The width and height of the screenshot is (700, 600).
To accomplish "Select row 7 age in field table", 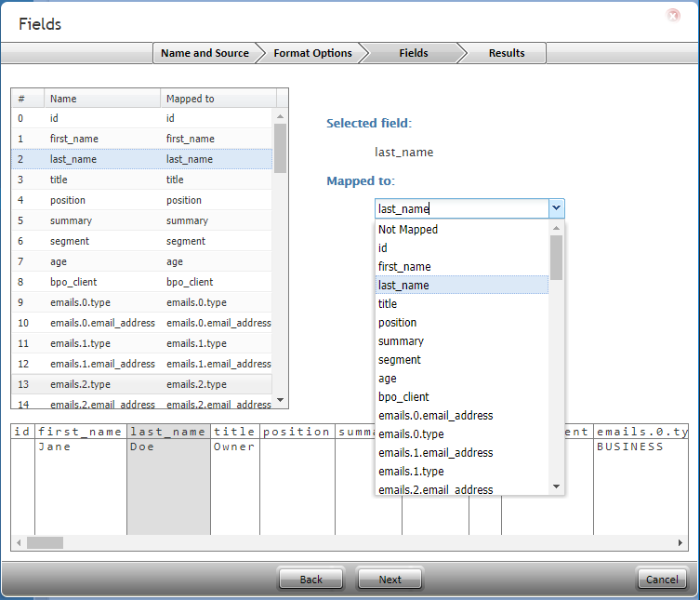I will click(x=141, y=261).
